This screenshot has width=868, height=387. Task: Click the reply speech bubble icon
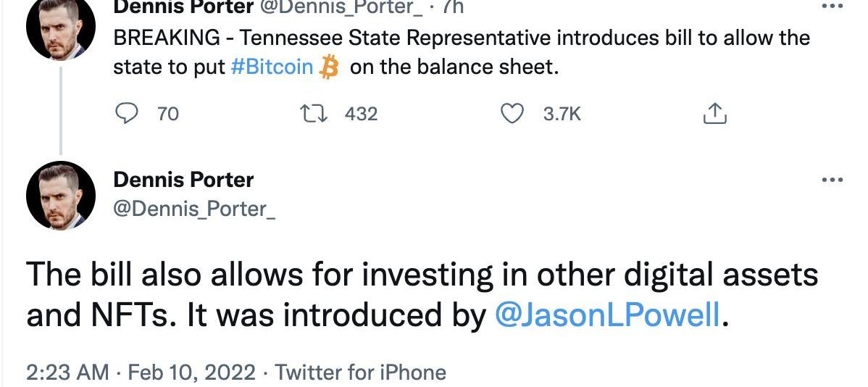pyautogui.click(x=127, y=114)
